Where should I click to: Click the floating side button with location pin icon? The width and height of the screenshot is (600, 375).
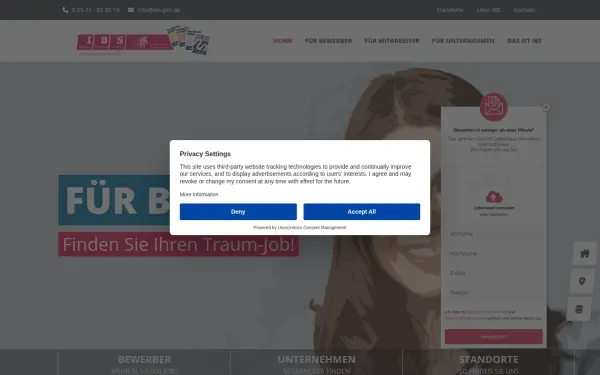[582, 281]
